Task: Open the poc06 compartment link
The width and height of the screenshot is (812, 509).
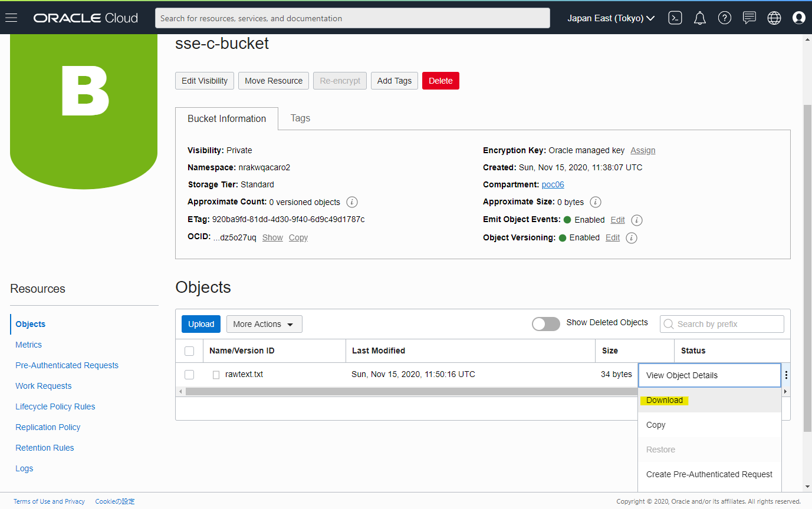Action: (x=553, y=184)
